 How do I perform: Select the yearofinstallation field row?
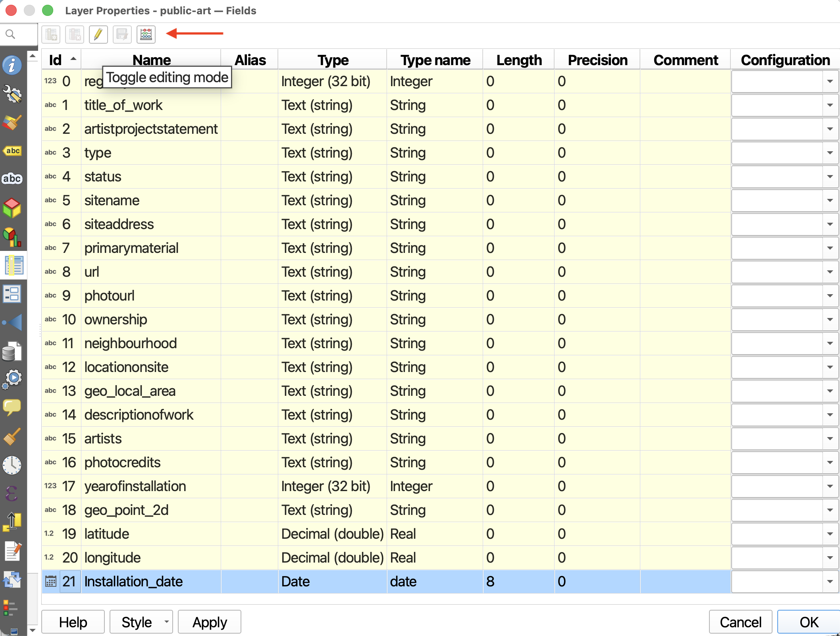(386, 486)
